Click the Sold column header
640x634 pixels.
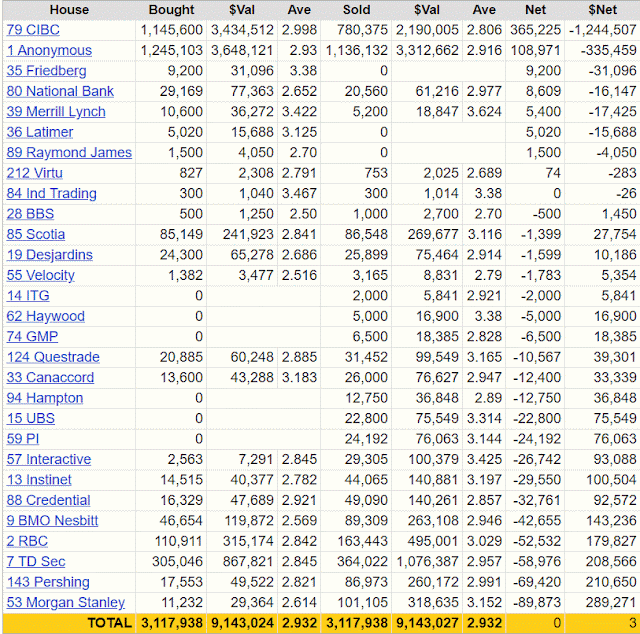click(x=356, y=10)
